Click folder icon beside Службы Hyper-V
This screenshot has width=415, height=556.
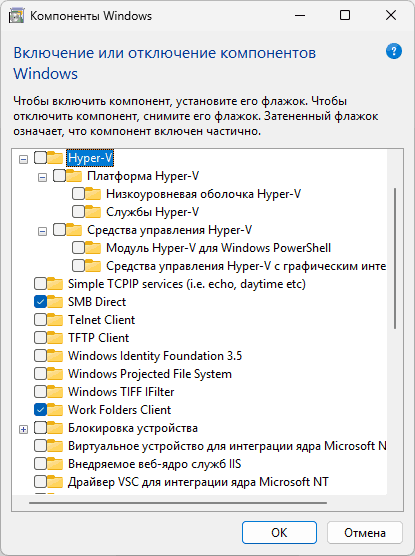94,212
